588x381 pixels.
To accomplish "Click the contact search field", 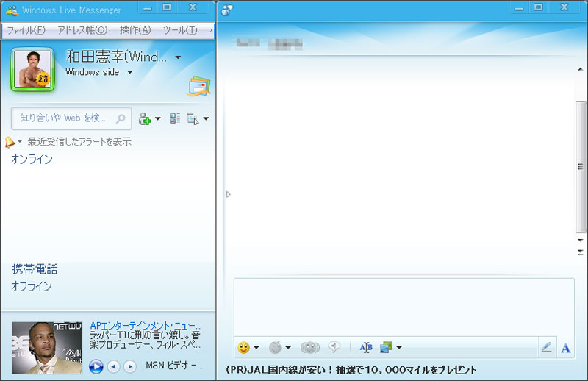I will point(71,118).
